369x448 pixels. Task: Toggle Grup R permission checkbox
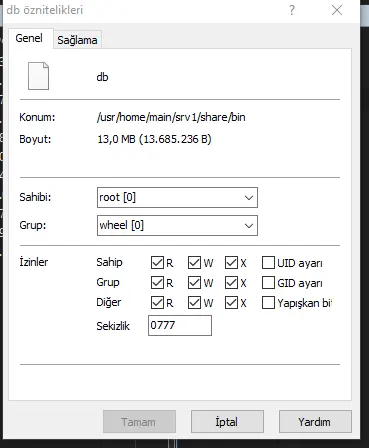[157, 283]
